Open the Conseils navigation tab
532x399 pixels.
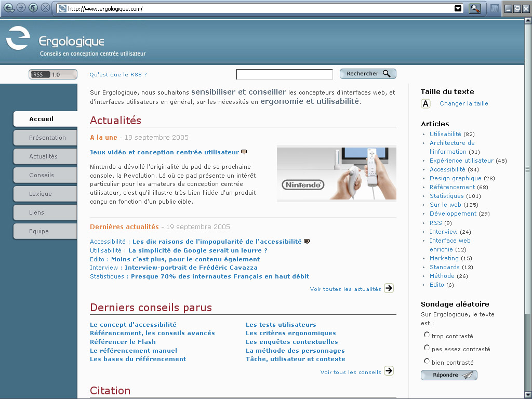tap(46, 175)
